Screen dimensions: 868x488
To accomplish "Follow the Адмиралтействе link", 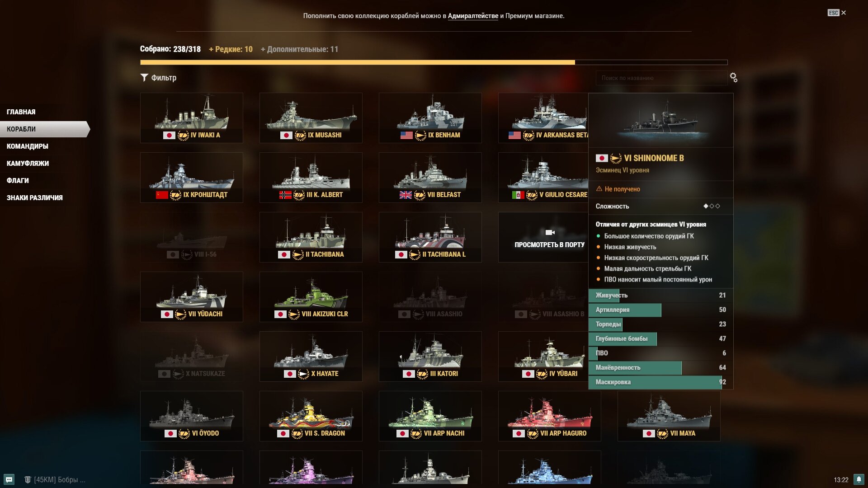I will pyautogui.click(x=473, y=16).
